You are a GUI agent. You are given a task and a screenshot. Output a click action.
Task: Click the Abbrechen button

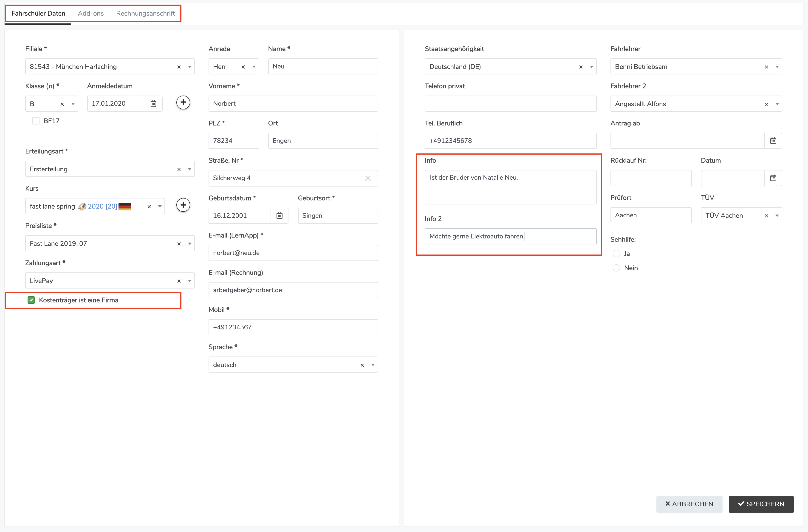click(689, 504)
